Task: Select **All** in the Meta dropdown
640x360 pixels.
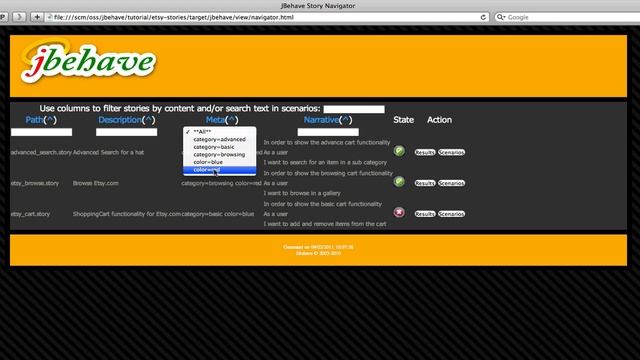Action: [220, 131]
